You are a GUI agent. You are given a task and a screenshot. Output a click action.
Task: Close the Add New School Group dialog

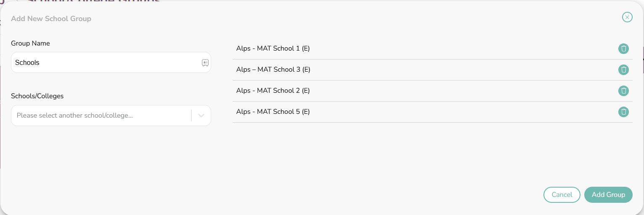point(627,17)
